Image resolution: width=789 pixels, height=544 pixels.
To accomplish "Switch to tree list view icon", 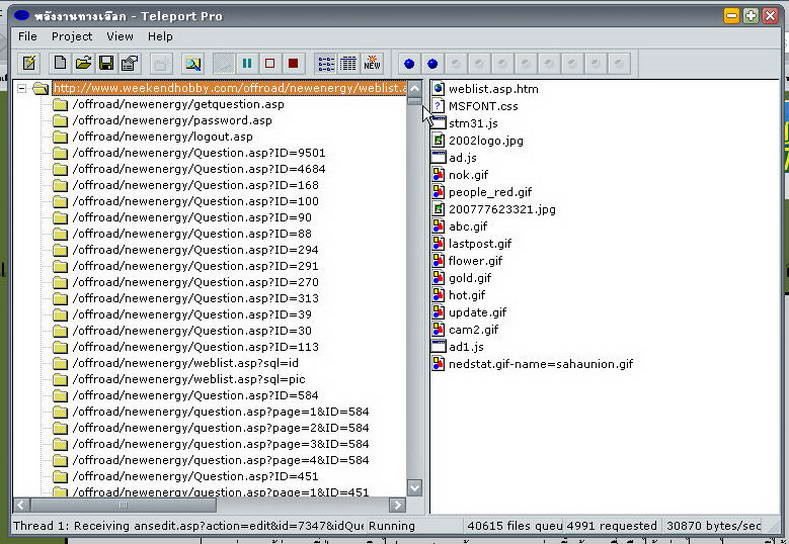I will (x=326, y=64).
